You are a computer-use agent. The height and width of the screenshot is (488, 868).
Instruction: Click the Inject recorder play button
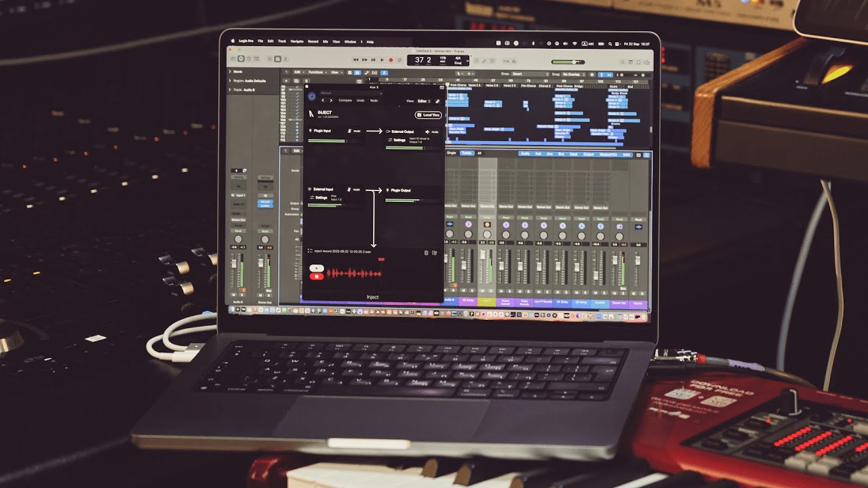pyautogui.click(x=317, y=268)
